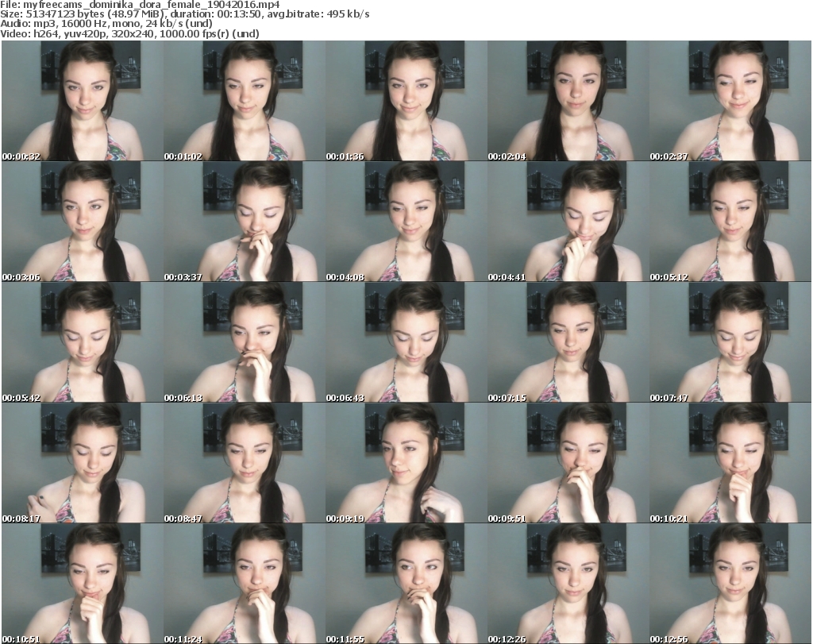
Task: Click the Size line showing 48.97 MiB
Action: (x=185, y=14)
